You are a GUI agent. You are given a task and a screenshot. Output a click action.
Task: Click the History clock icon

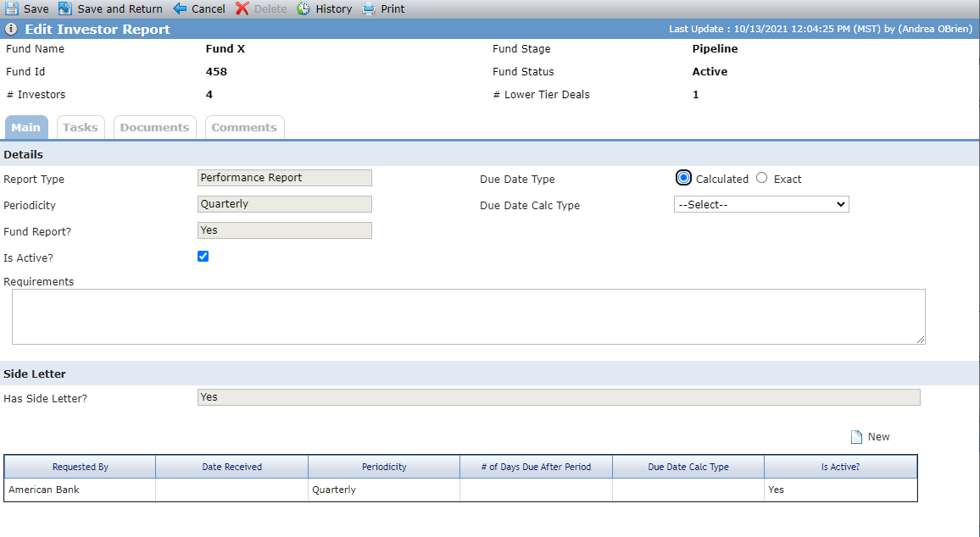tap(303, 8)
